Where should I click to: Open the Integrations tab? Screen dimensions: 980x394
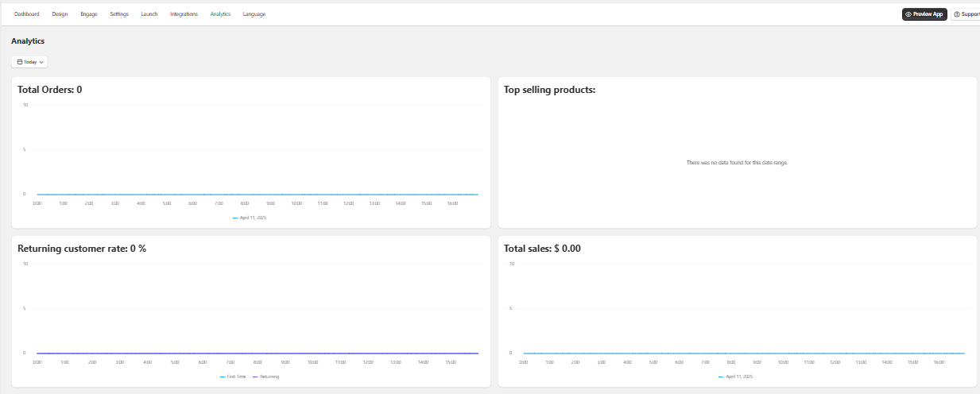184,14
